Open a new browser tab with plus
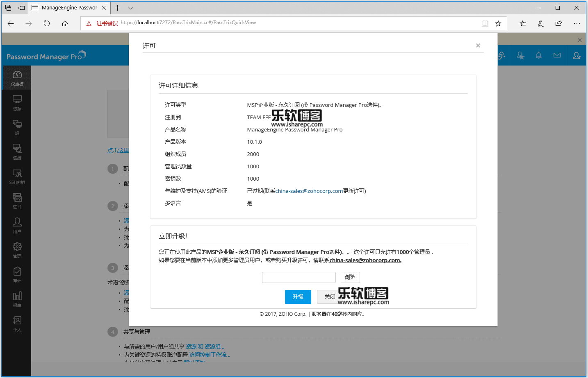Screen dimensions: 588x378 (x=118, y=8)
